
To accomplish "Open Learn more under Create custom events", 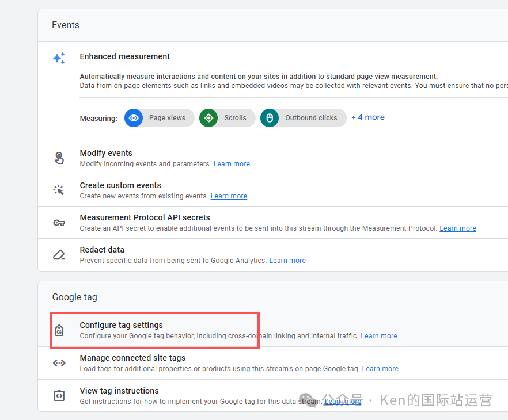I will (229, 196).
